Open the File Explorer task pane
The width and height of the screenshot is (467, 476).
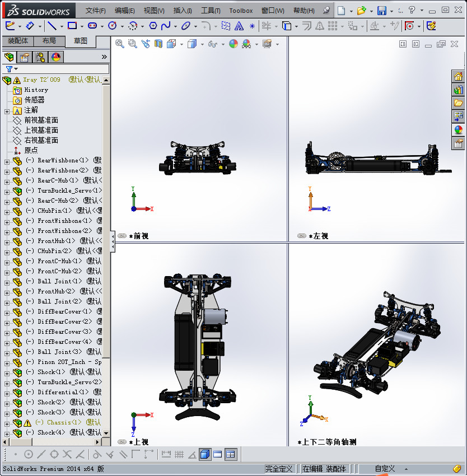tap(458, 103)
